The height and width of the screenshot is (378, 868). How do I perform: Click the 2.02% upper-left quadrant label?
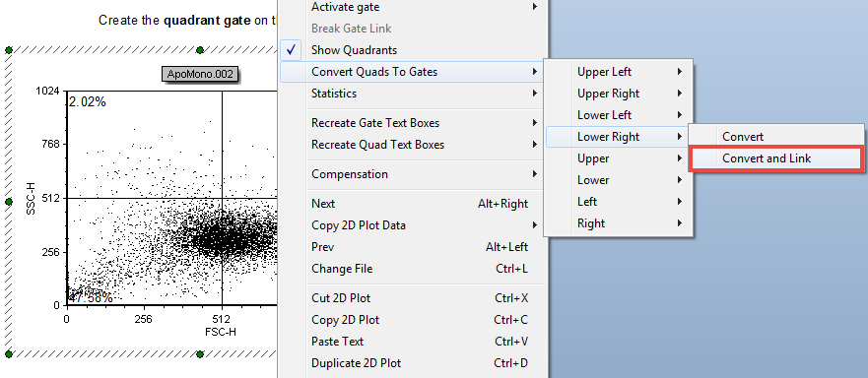[88, 101]
